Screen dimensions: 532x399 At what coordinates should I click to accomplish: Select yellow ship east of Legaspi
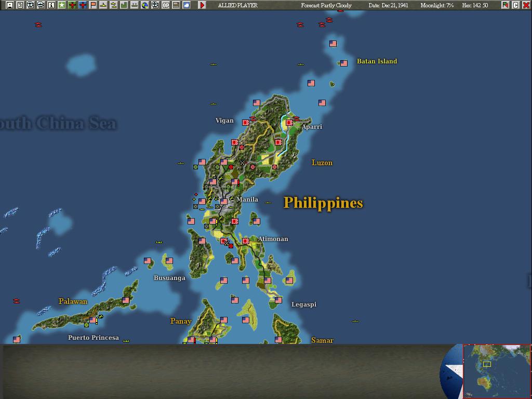pos(355,321)
